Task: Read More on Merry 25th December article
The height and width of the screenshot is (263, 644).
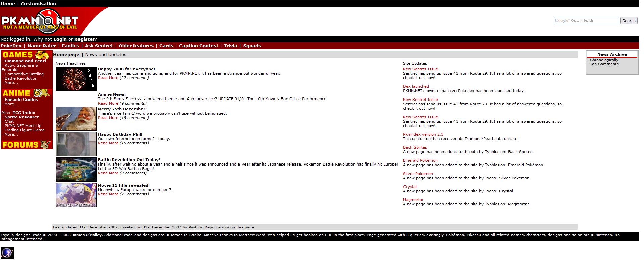Action: coord(108,118)
